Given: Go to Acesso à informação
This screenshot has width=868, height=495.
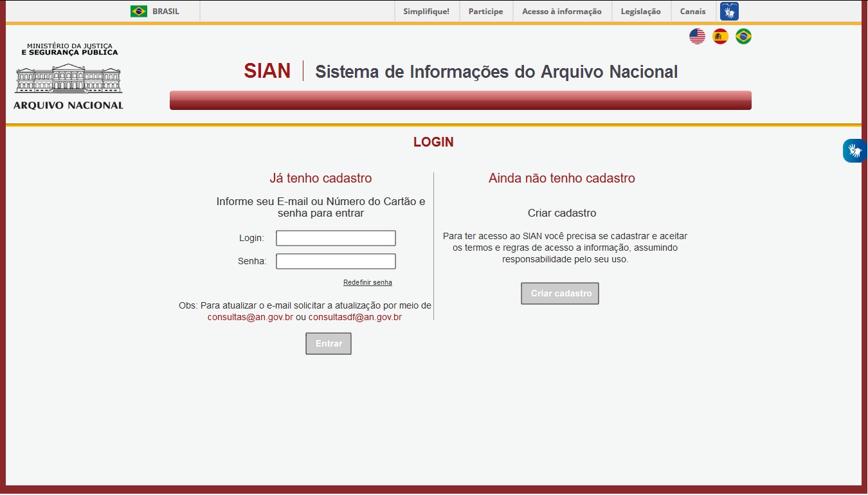Looking at the screenshot, I should click(562, 12).
